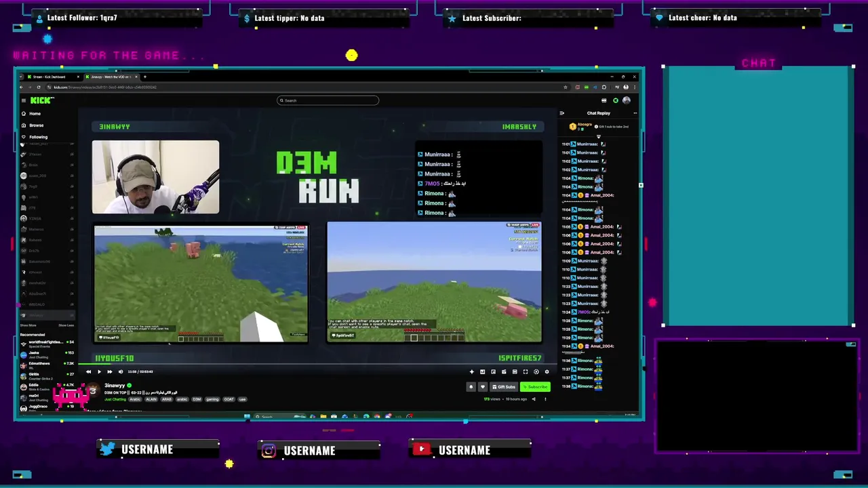Click the green circle icon in Kick header
Screen dimensions: 868x488
click(x=616, y=100)
